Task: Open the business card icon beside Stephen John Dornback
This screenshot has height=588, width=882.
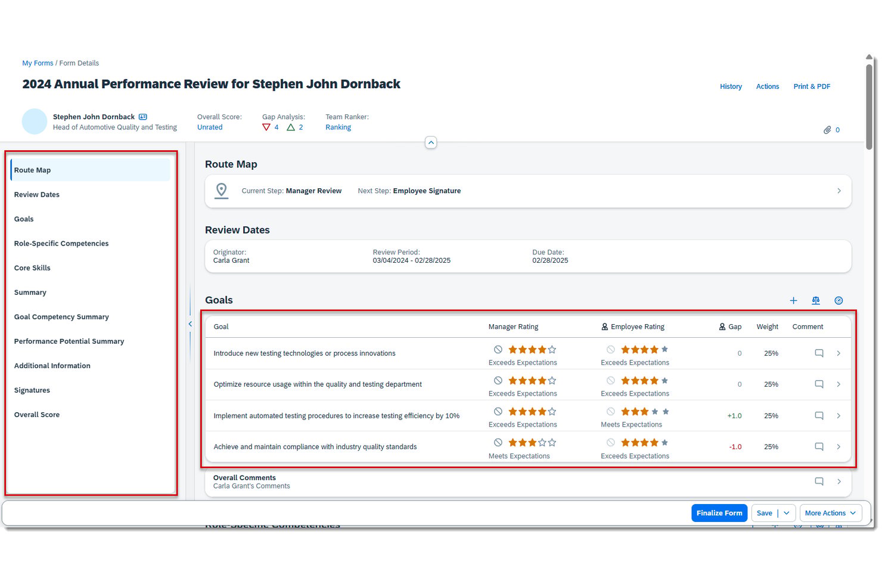Action: (143, 117)
